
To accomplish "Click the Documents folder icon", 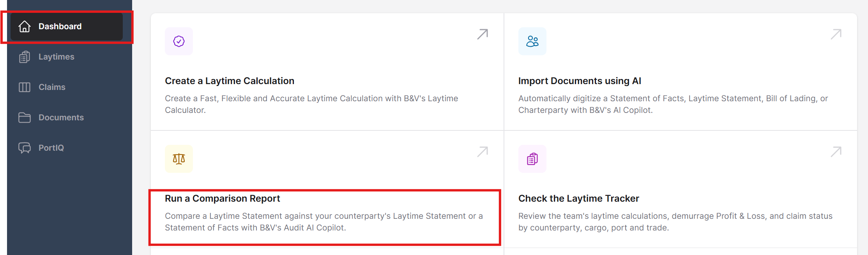I will pos(25,118).
